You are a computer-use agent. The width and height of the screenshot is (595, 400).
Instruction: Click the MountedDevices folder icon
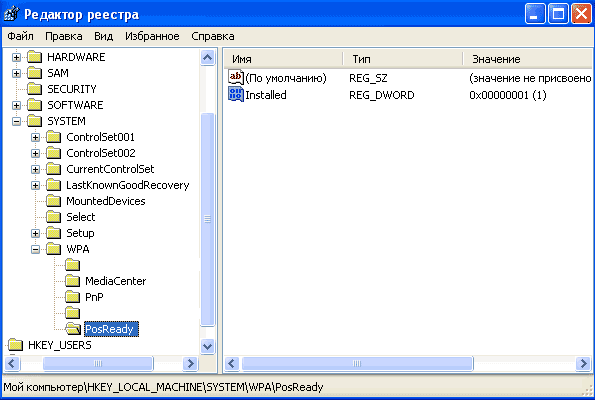tap(54, 201)
